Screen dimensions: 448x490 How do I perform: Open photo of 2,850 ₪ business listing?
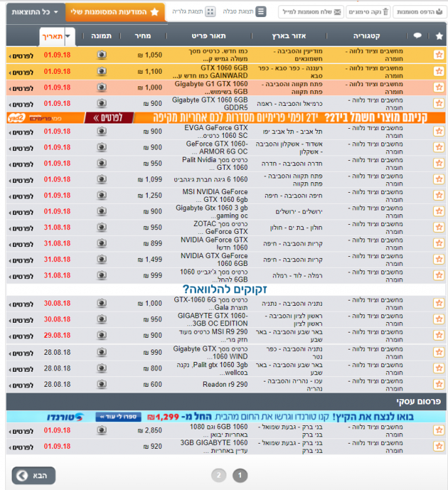pos(101,431)
